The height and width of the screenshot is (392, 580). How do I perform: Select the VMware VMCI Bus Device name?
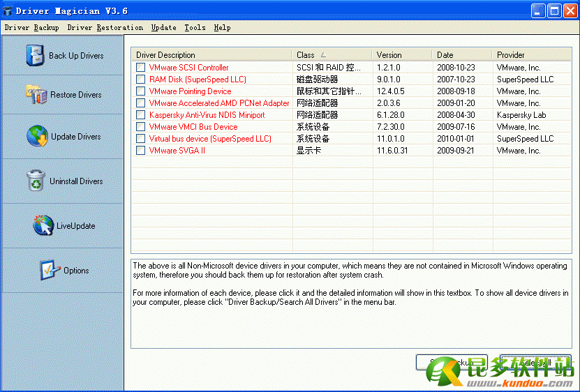click(x=193, y=126)
